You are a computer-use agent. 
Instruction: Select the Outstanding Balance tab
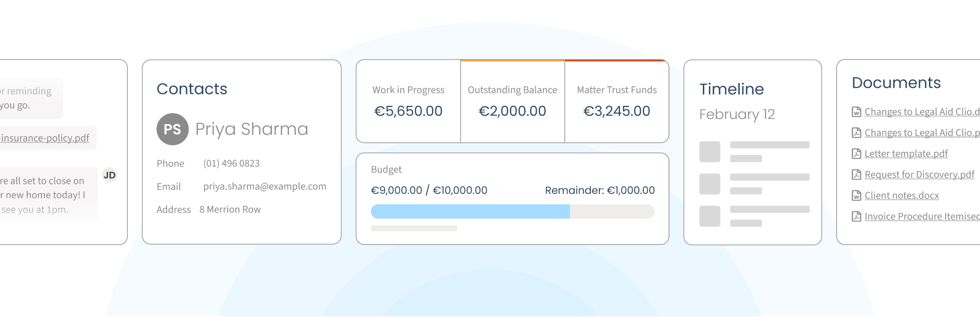point(512,101)
